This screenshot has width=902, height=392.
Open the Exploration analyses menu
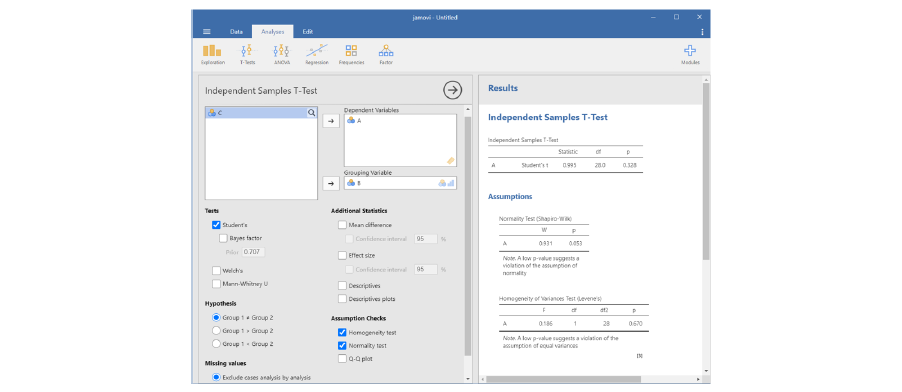(x=212, y=54)
